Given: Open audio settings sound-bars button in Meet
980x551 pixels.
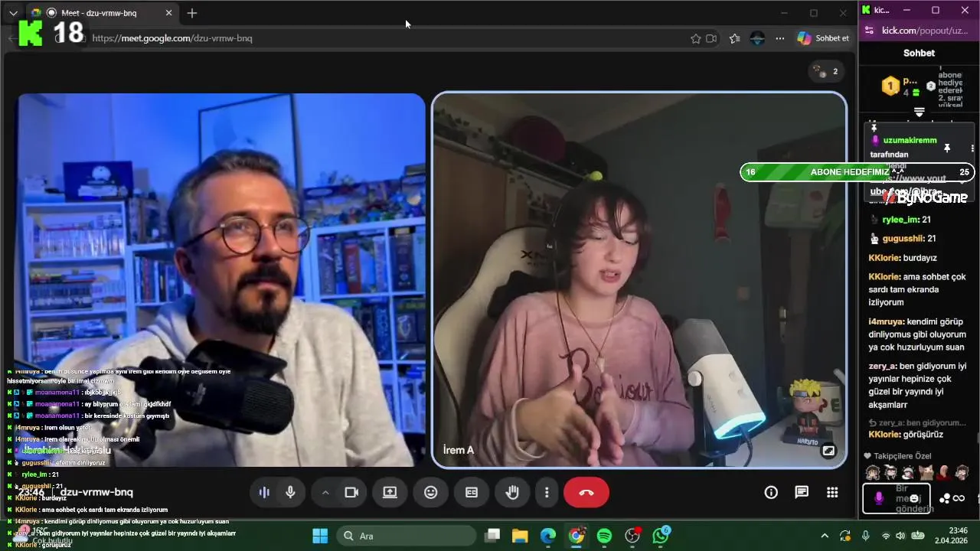Looking at the screenshot, I should (264, 493).
